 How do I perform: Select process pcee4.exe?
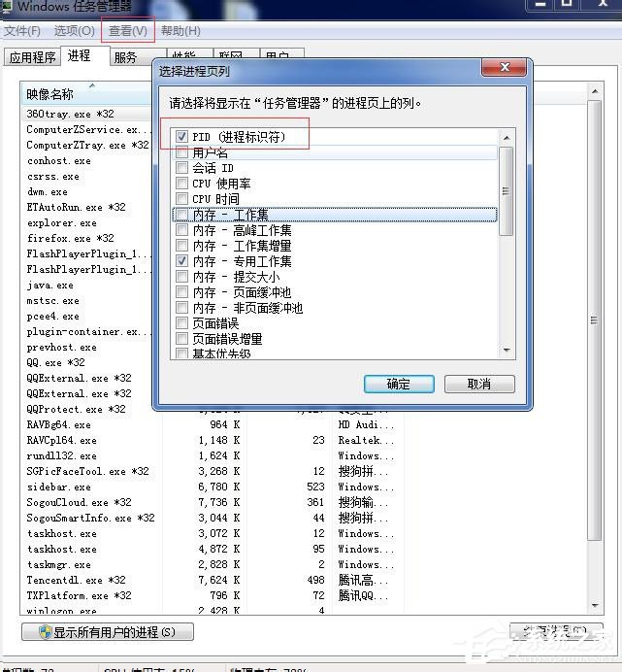52,316
